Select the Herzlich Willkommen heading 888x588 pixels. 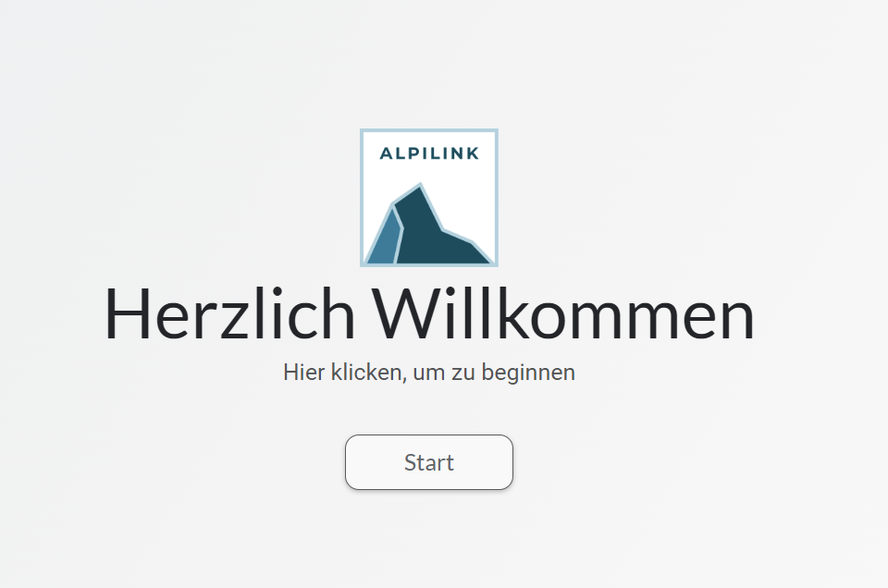(429, 313)
